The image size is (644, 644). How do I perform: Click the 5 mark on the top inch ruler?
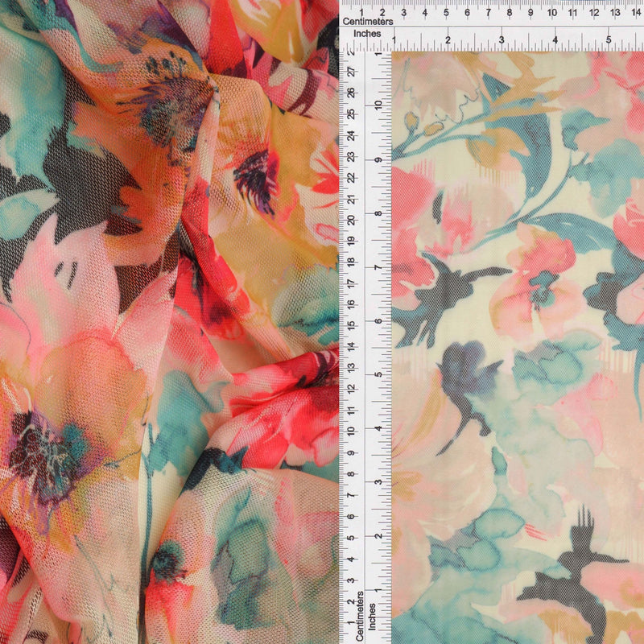[609, 40]
